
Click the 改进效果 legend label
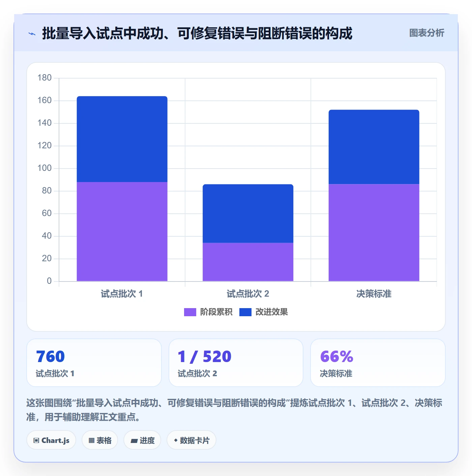pyautogui.click(x=271, y=312)
